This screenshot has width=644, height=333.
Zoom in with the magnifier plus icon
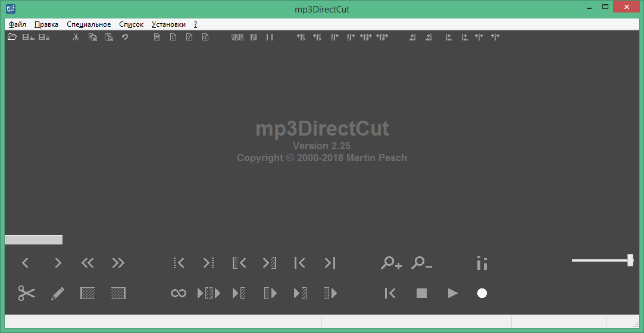(x=391, y=263)
